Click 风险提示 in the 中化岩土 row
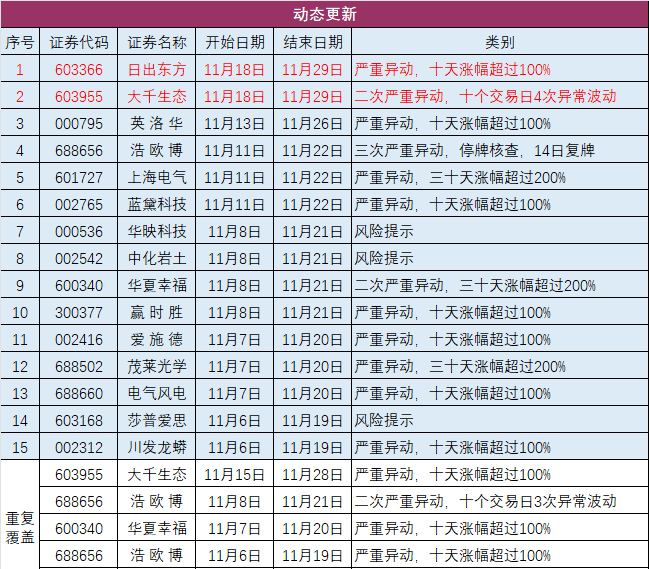The image size is (649, 569). (x=384, y=259)
